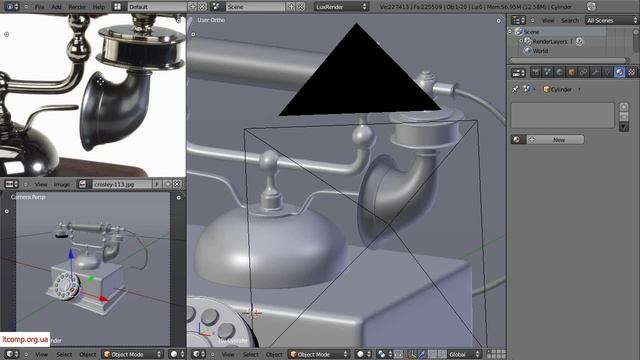Image resolution: width=640 pixels, height=360 pixels.
Task: Open the All Scenes display dropdown
Action: [x=611, y=20]
